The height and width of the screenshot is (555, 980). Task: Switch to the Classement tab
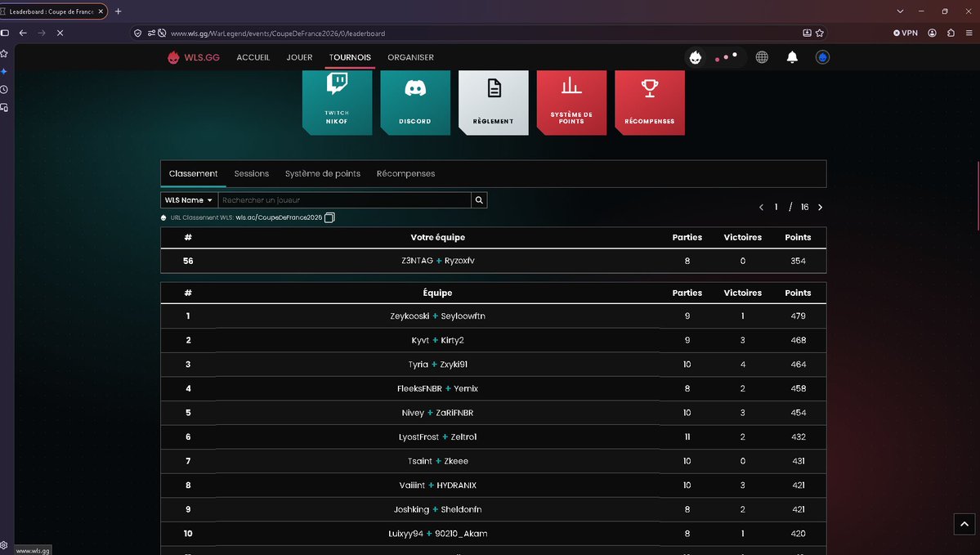193,174
